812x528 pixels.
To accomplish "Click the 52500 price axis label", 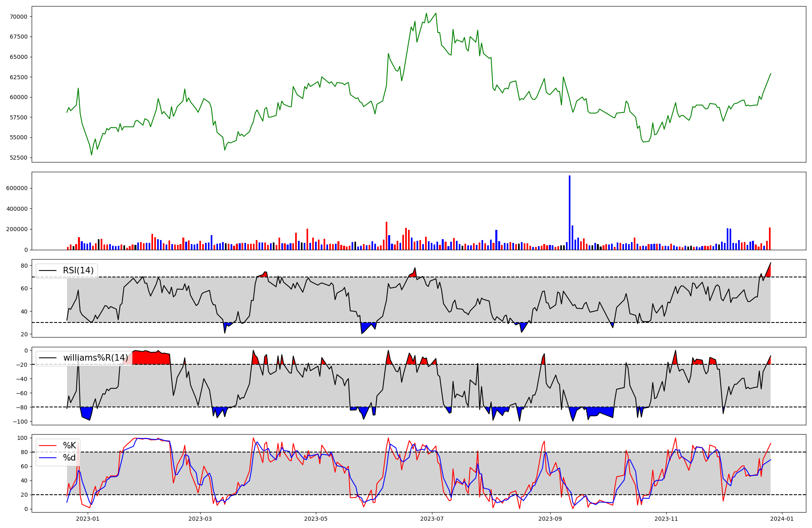I will pyautogui.click(x=19, y=158).
